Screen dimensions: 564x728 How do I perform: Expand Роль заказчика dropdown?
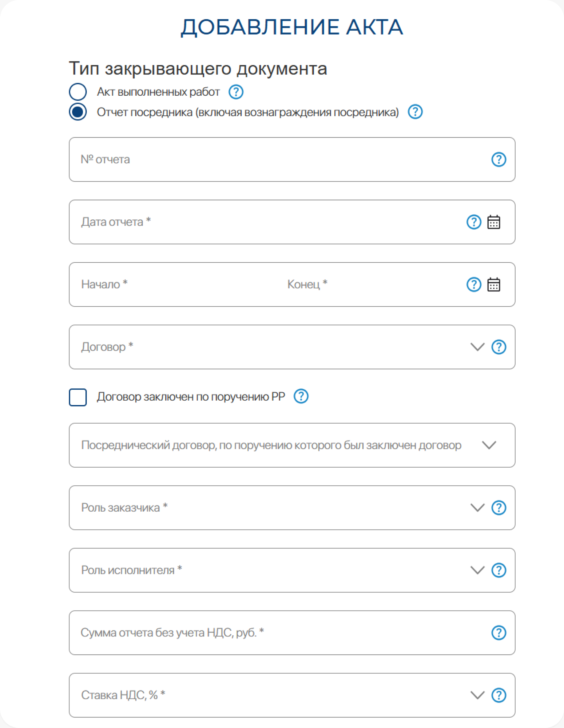(477, 508)
